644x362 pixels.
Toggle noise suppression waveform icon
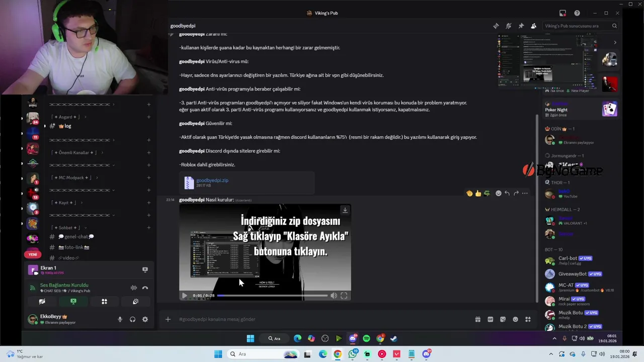coord(133,288)
